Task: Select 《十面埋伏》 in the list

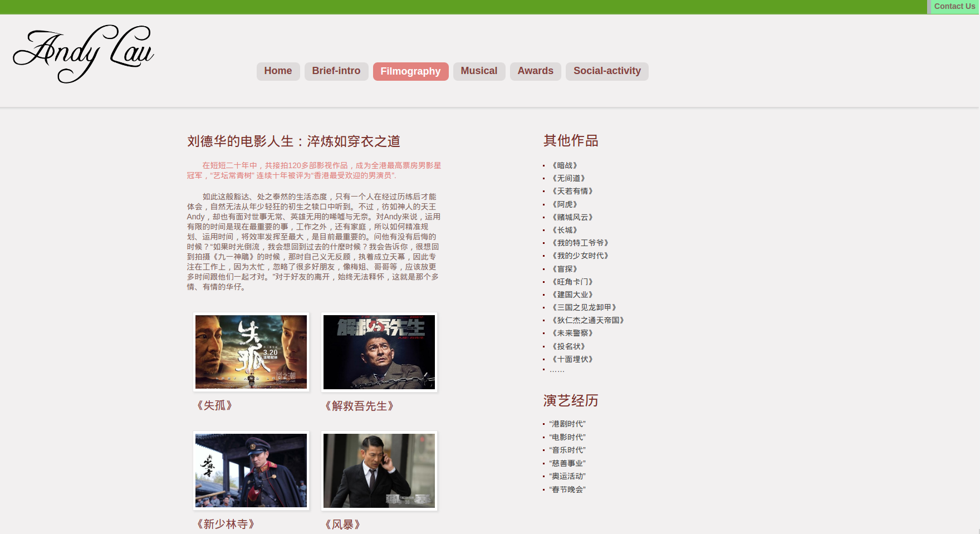Action: click(573, 359)
